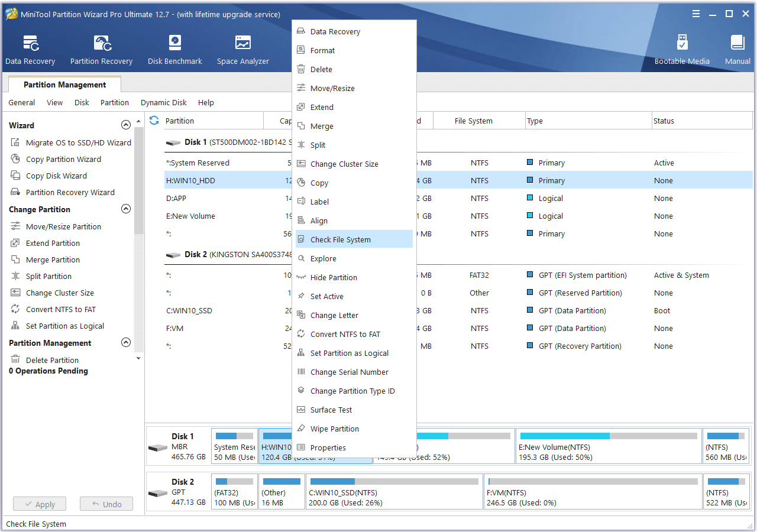
Task: Choose Convert NTFS to FAT in sidebar
Action: tap(53, 309)
